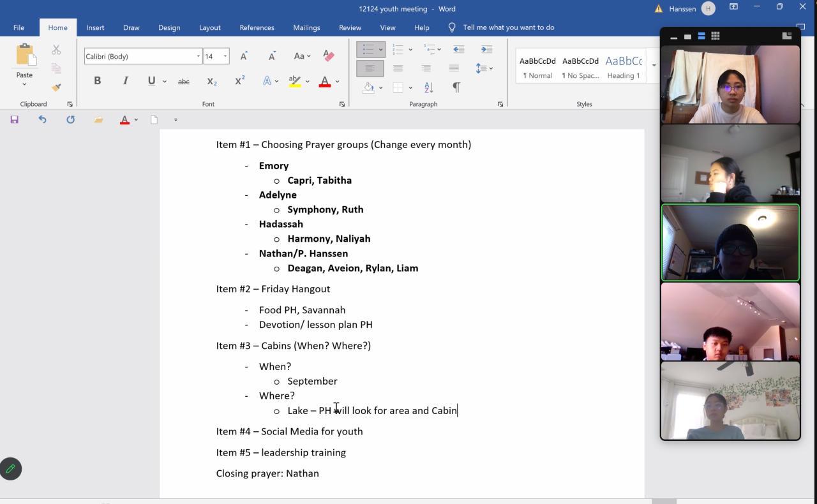Viewport: 817px width, 504px height.
Task: Toggle center alignment
Action: 398,68
